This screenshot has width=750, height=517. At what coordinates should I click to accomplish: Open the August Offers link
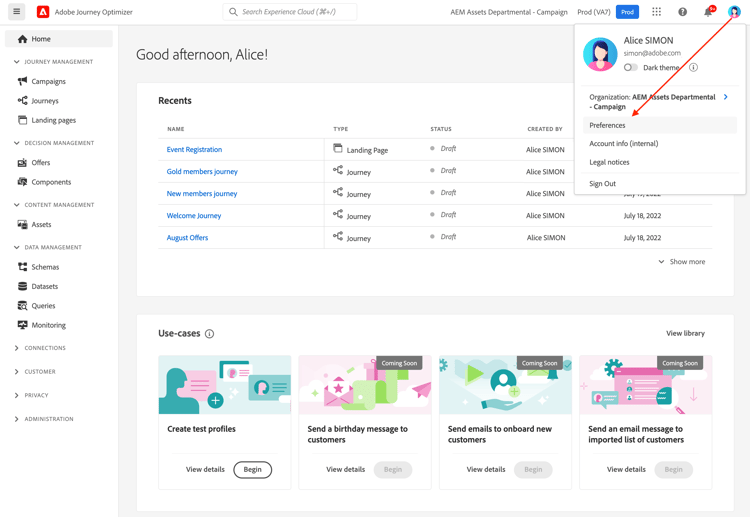pos(187,237)
